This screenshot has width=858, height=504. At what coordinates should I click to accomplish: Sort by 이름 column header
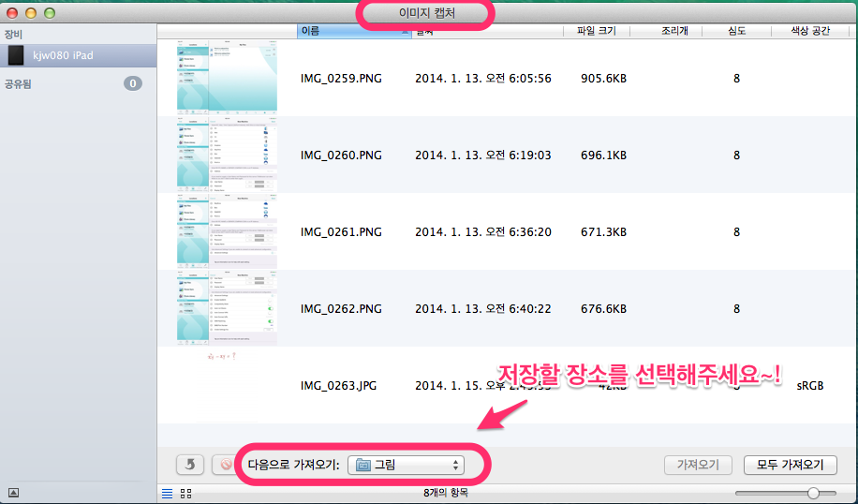point(354,31)
